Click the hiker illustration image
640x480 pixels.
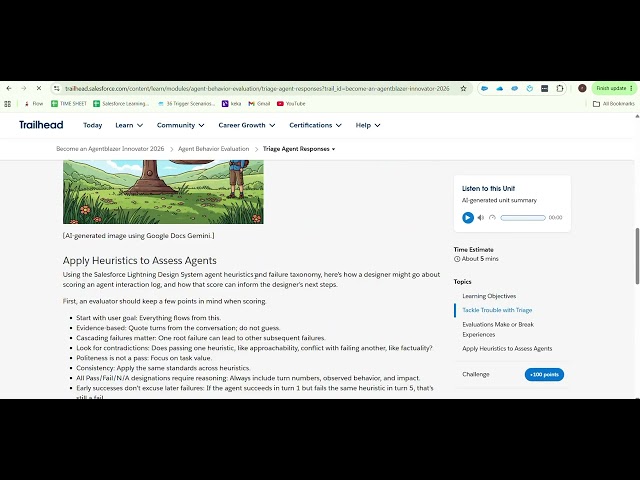click(163, 192)
